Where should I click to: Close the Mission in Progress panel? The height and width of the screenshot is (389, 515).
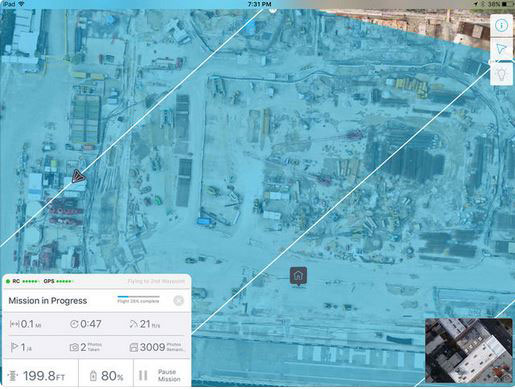[179, 301]
